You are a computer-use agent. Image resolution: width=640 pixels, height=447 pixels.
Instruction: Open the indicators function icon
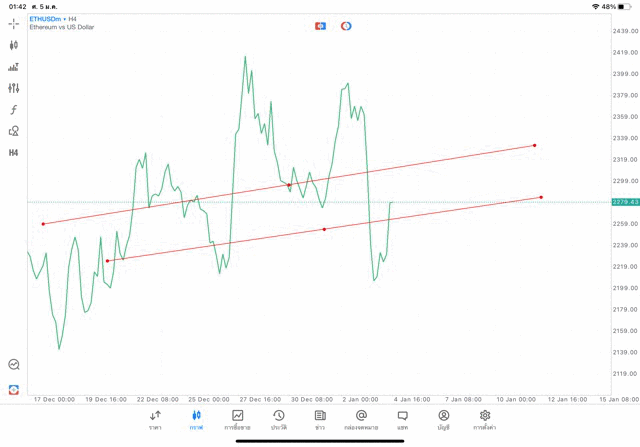click(x=13, y=110)
